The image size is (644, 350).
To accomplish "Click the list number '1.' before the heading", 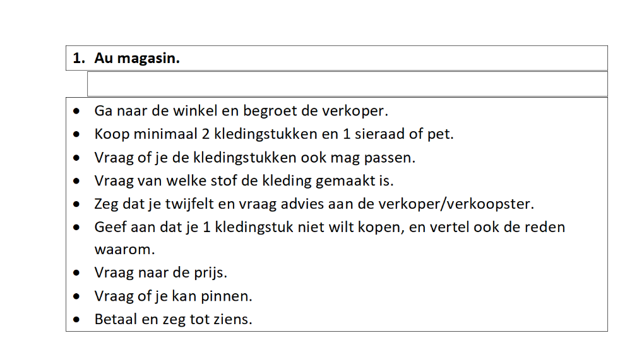I will pyautogui.click(x=79, y=59).
